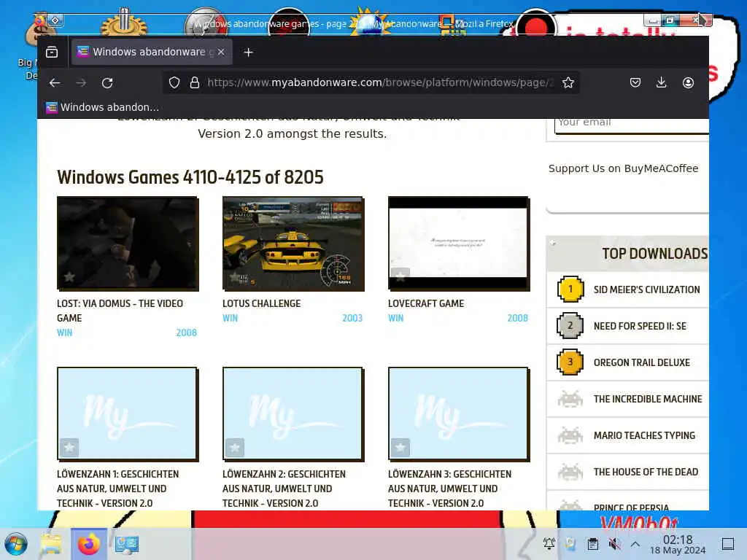Open Need for Speed II: SE
Screen dimensions: 747x560
tap(640, 326)
